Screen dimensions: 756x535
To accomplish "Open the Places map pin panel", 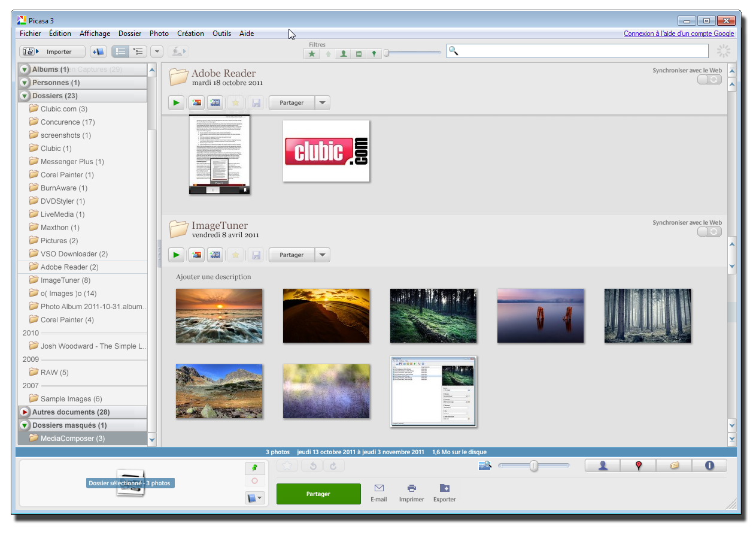I will [638, 466].
